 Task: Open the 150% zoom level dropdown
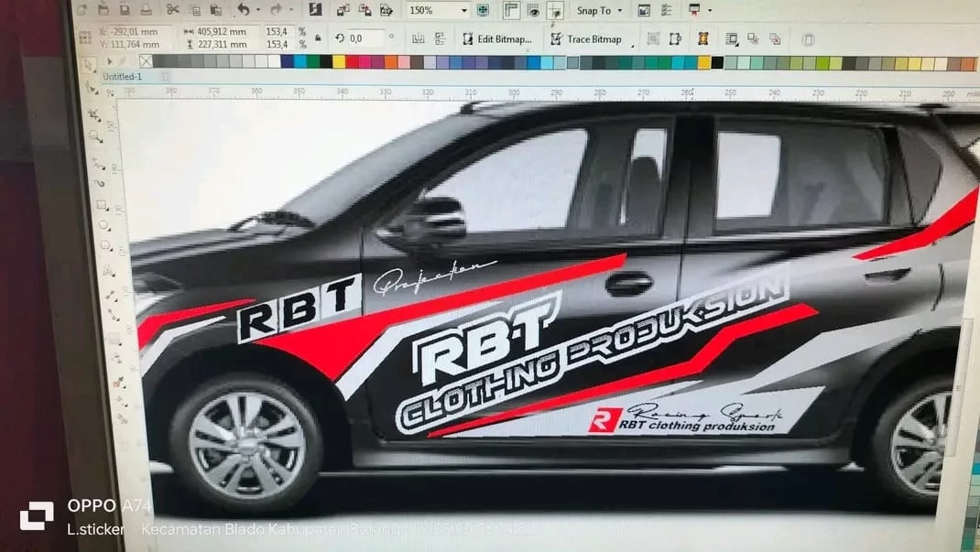(464, 11)
